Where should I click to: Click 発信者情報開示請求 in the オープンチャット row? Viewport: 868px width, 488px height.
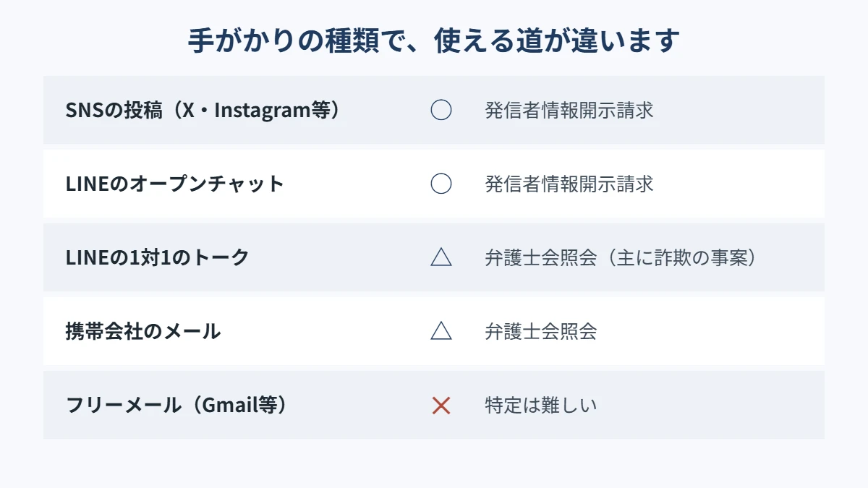coord(569,184)
